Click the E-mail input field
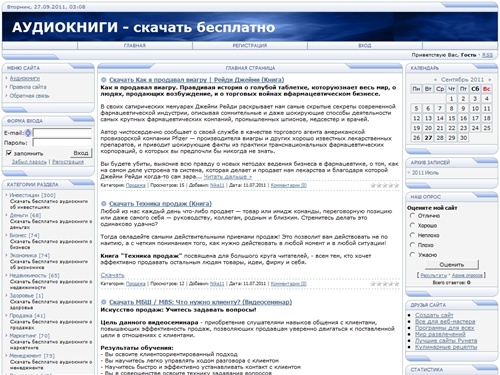Viewport: 500px width, 375px height. [62, 133]
